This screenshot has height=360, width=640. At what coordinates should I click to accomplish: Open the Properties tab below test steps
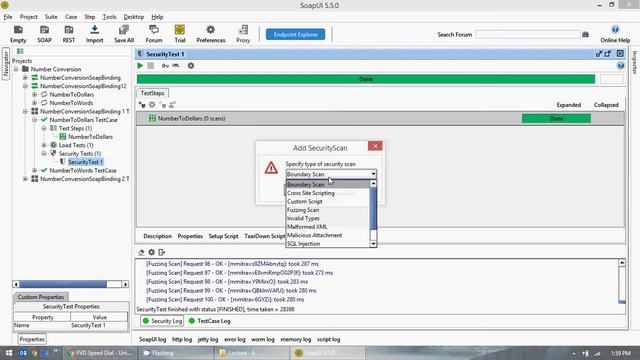[x=190, y=236]
